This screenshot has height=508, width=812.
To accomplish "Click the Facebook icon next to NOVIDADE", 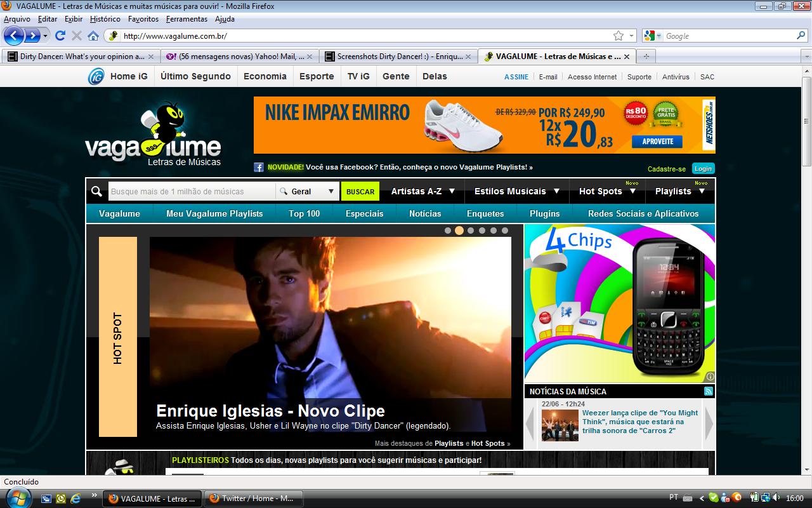I will (x=259, y=168).
